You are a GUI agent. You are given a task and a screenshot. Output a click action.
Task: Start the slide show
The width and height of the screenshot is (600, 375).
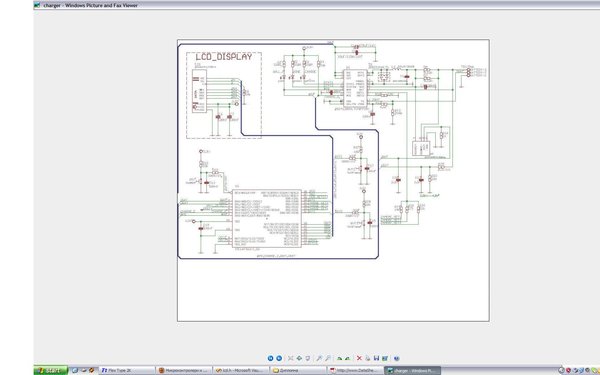point(308,358)
